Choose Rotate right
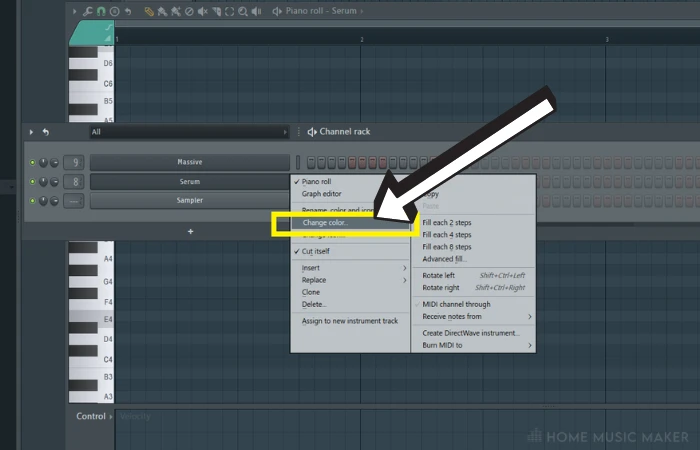Image resolution: width=700 pixels, height=450 pixels. pyautogui.click(x=473, y=288)
